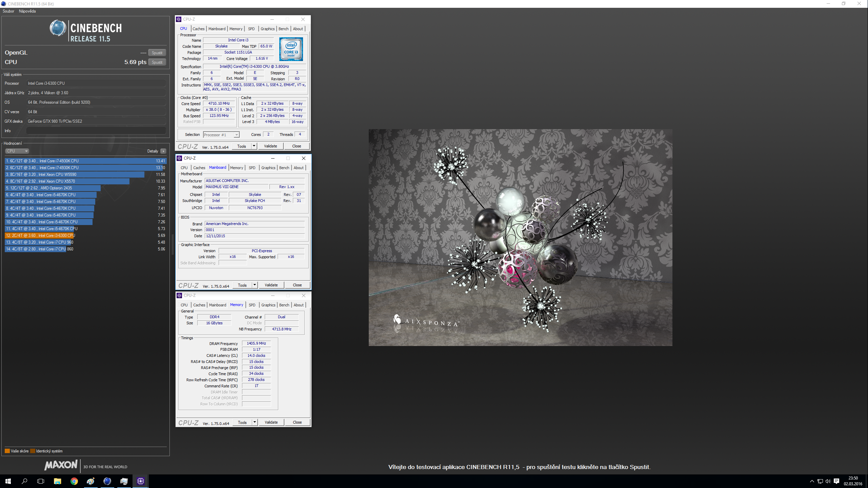Click the Intel Core i3 logo
Screen dimensions: 868x488
pos(291,49)
